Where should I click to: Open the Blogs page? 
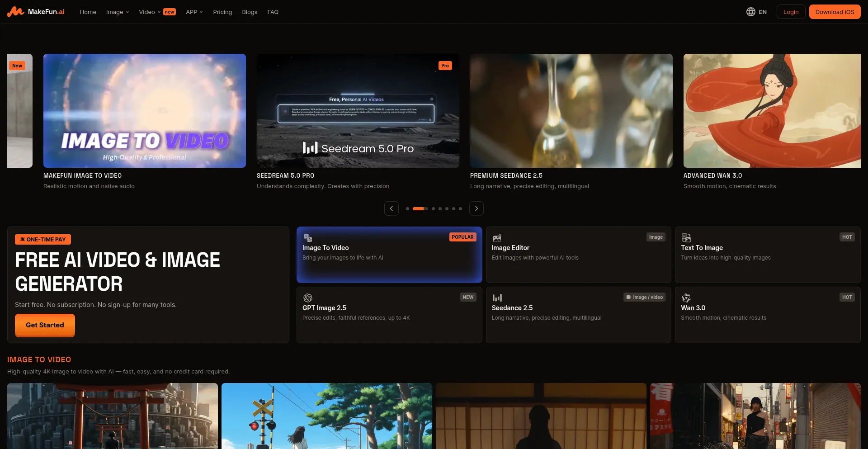pos(250,12)
